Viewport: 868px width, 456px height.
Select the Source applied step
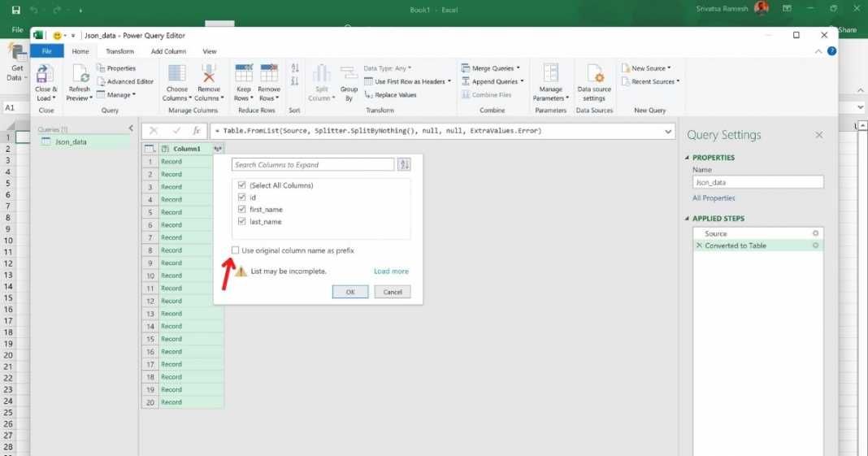tap(757, 233)
